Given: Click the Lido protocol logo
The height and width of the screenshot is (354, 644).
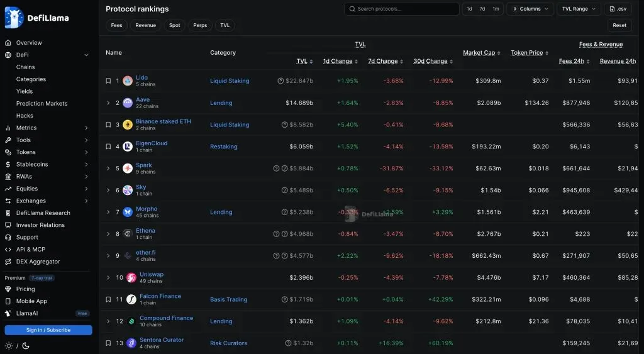Looking at the screenshot, I should click(128, 81).
